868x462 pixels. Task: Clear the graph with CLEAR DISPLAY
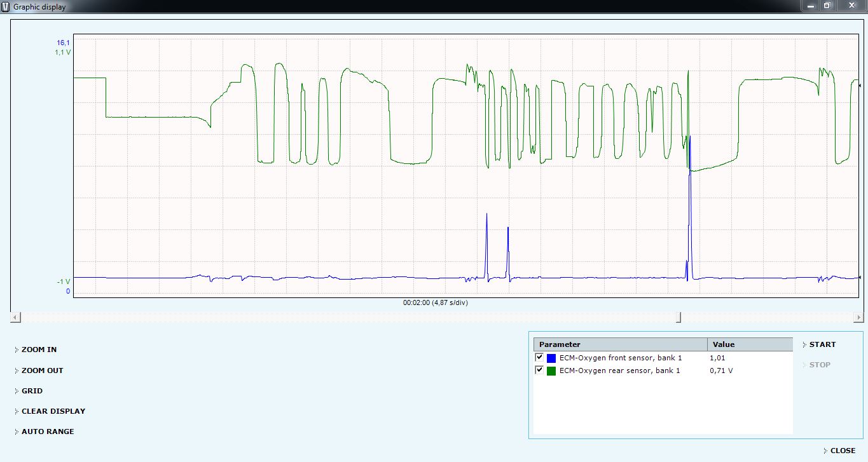[x=53, y=411]
